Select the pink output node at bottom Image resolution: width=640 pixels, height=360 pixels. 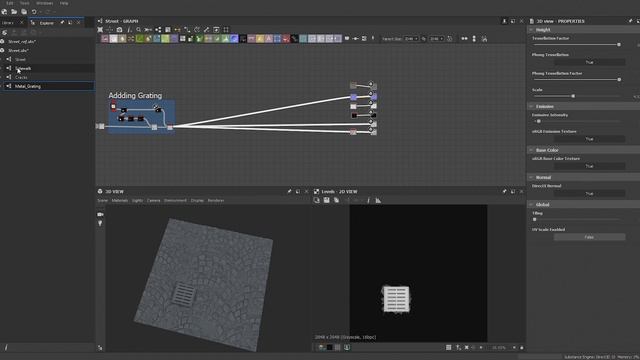(353, 132)
